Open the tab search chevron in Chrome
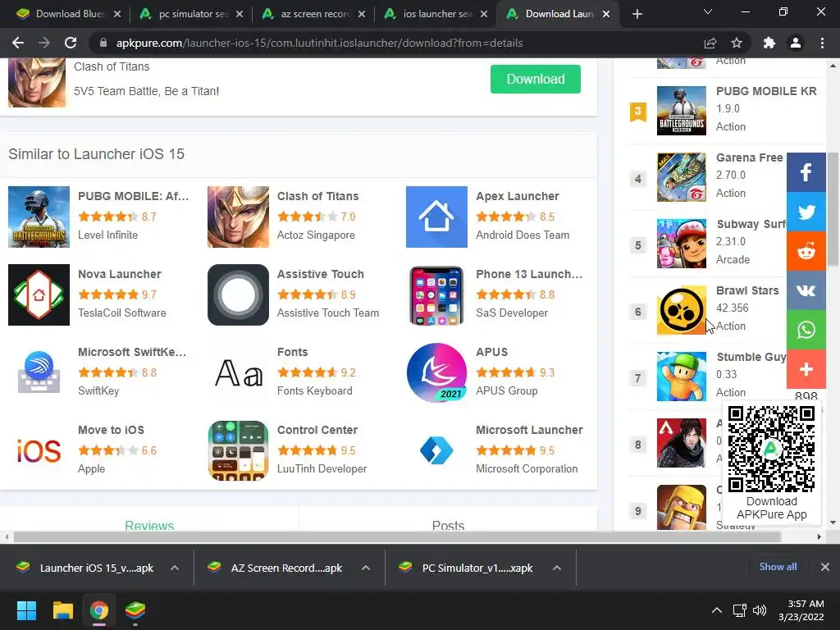The height and width of the screenshot is (630, 840). click(x=708, y=11)
